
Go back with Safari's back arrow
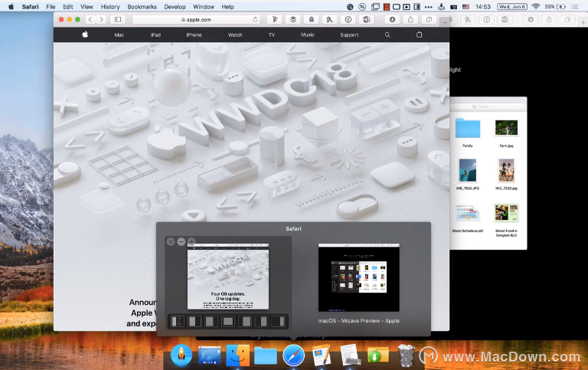90,19
